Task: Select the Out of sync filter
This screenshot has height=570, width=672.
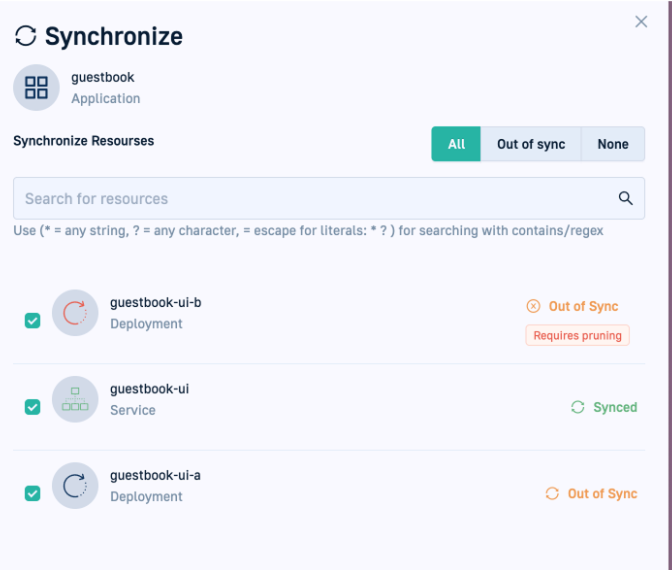Action: click(x=531, y=144)
